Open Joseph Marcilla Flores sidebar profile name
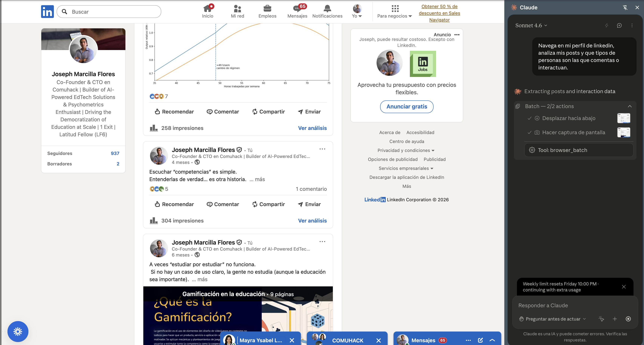 tap(83, 74)
